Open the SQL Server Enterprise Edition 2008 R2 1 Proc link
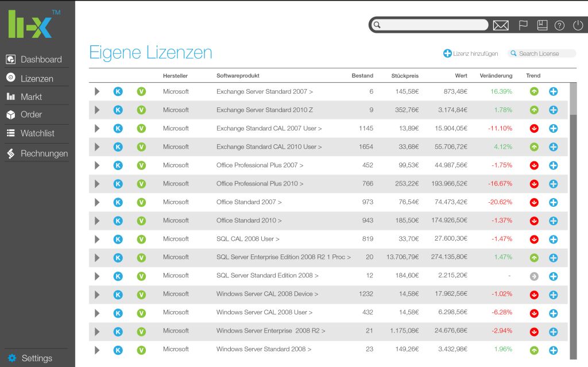 coord(284,257)
